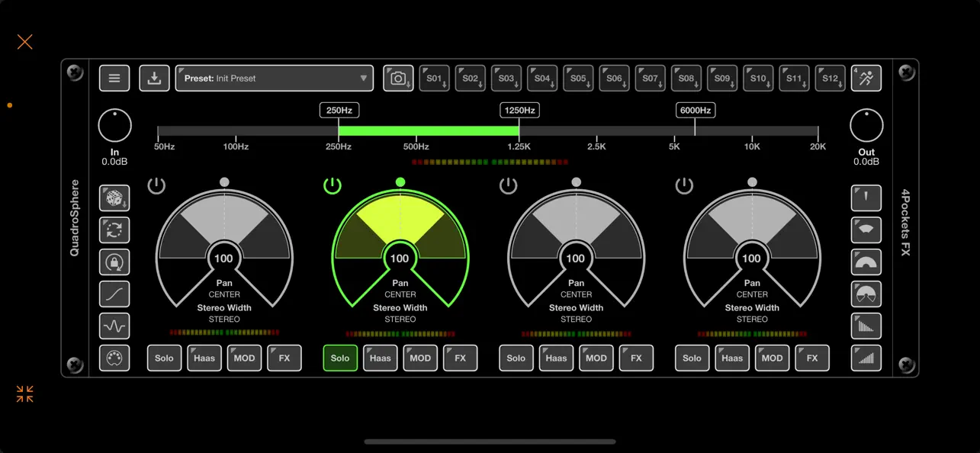The image size is (980, 453).
Task: Click the preset save icon beside the menu
Action: click(x=153, y=78)
